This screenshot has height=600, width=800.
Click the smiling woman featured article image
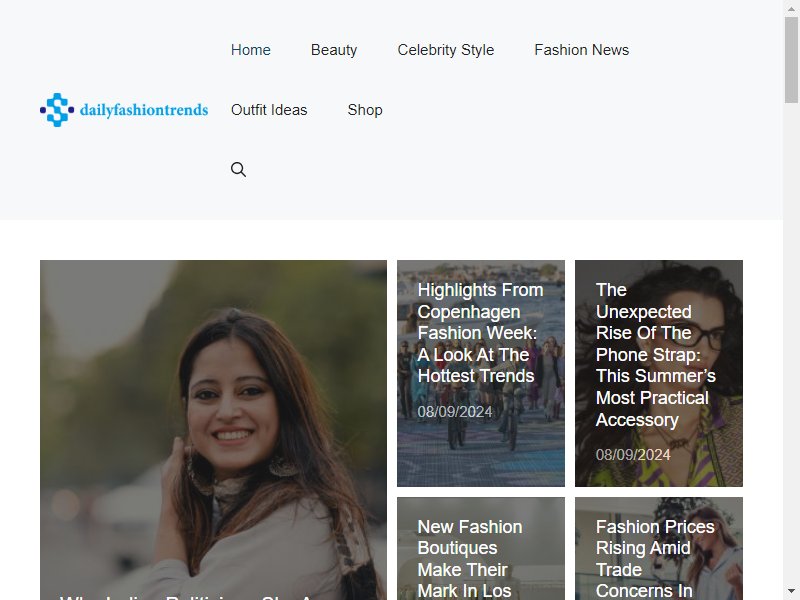click(x=213, y=430)
